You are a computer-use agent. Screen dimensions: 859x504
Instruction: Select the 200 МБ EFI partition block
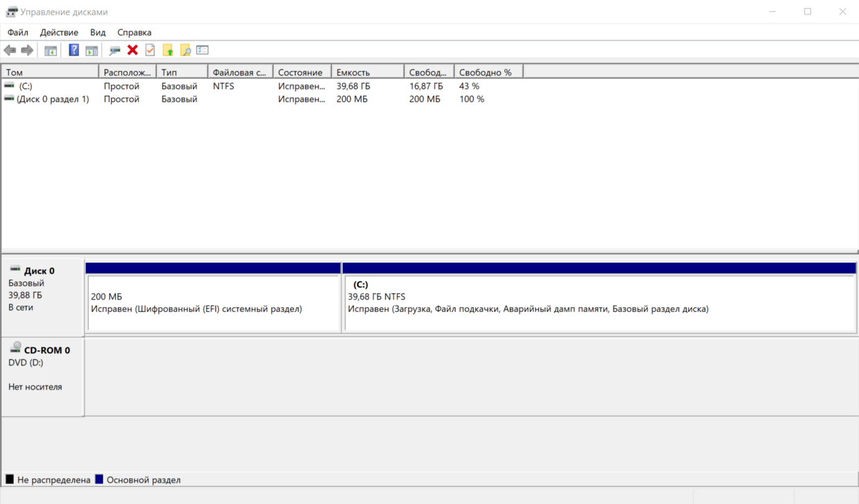pyautogui.click(x=212, y=303)
